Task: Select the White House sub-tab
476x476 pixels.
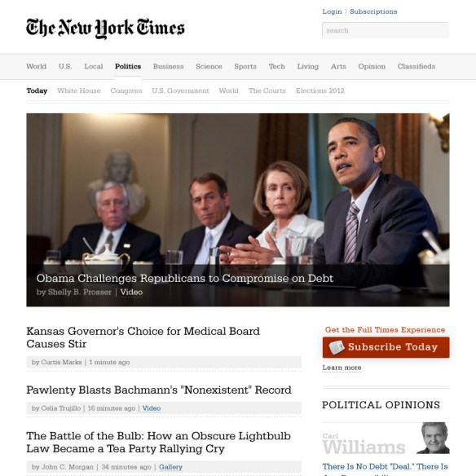Action: 79,90
